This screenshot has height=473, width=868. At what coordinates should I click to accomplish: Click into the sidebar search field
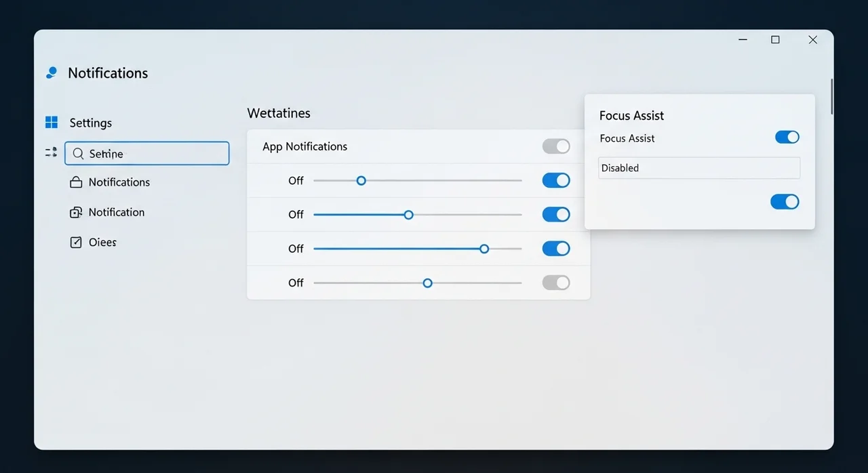(x=156, y=154)
